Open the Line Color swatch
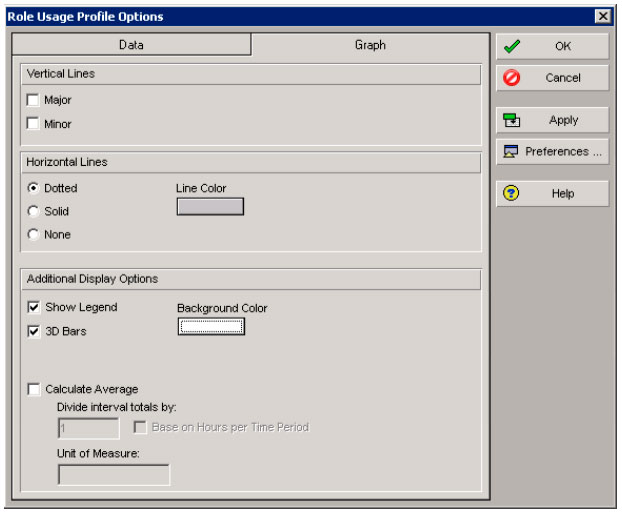Image resolution: width=622 pixels, height=515 pixels. click(x=210, y=207)
